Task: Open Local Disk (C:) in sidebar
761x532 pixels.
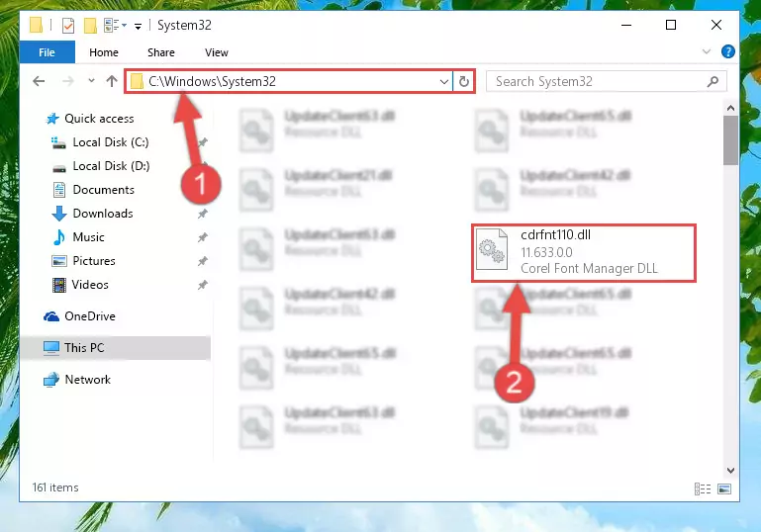Action: click(x=111, y=142)
